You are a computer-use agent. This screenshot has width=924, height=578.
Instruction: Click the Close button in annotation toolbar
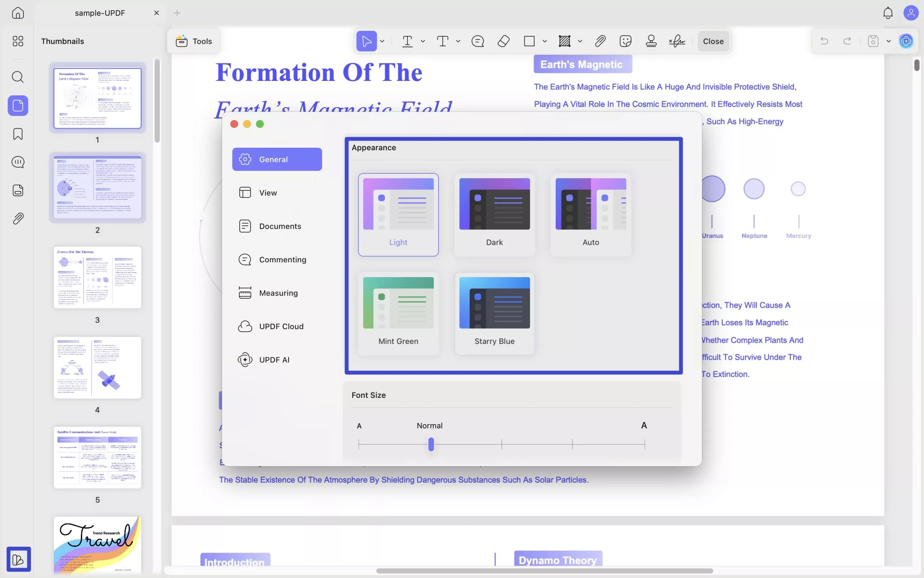pos(713,41)
